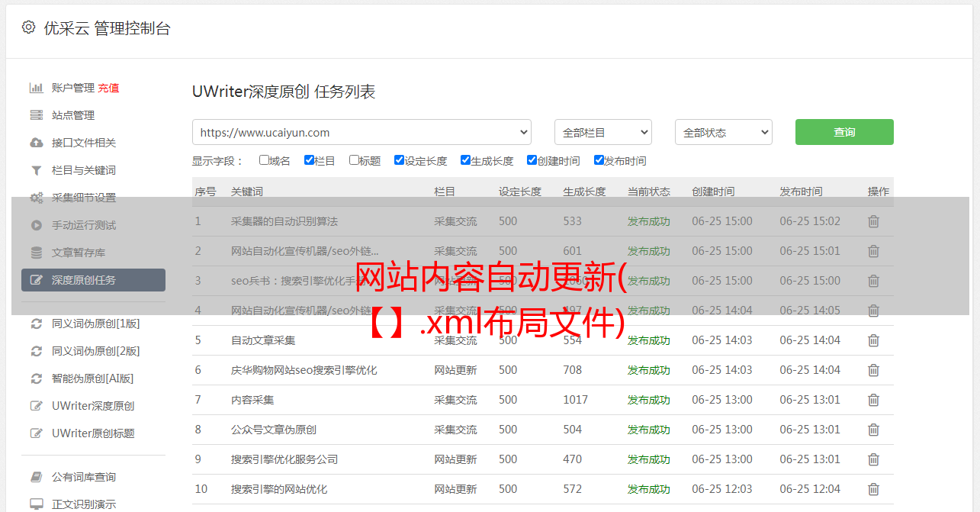
Task: Click trash icon for 内容采集 row
Action: 874,400
